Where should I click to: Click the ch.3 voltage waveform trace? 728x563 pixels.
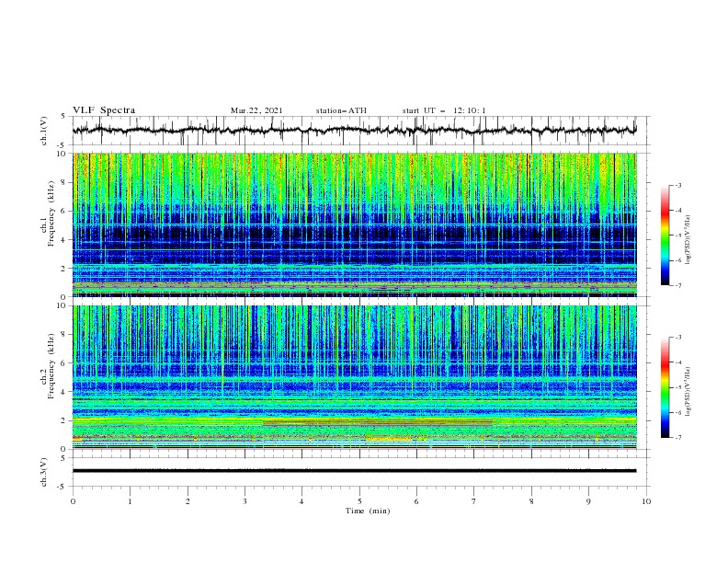click(x=354, y=471)
